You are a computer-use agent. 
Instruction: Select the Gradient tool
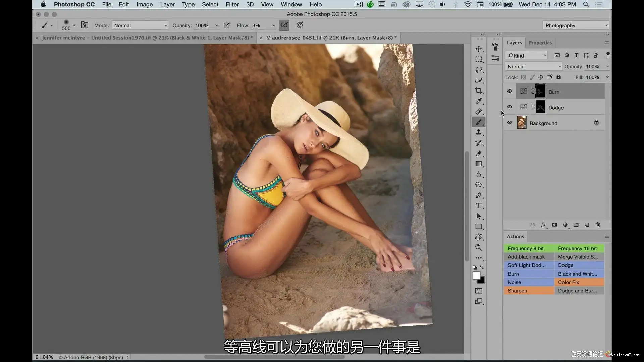coord(479,164)
